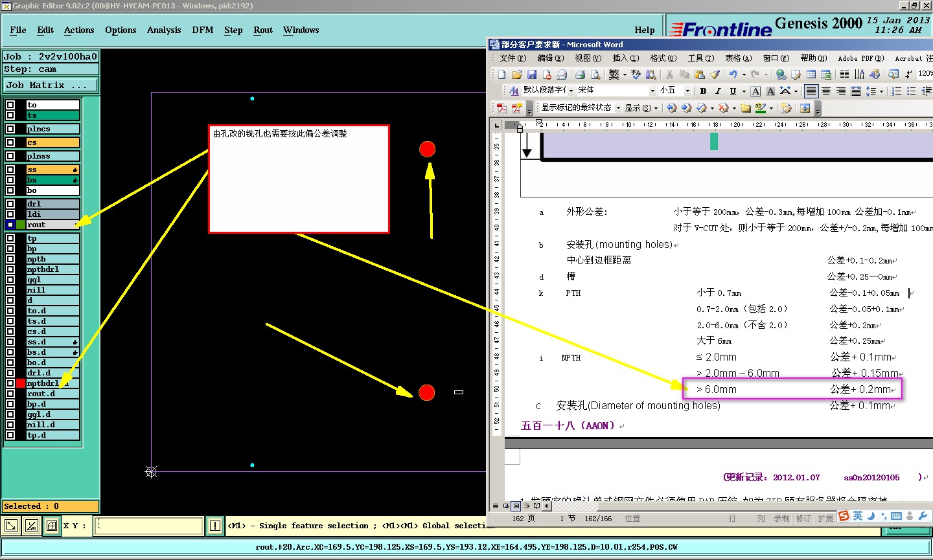Click the red color swatch of mpthdrl.d layer

[x=21, y=383]
